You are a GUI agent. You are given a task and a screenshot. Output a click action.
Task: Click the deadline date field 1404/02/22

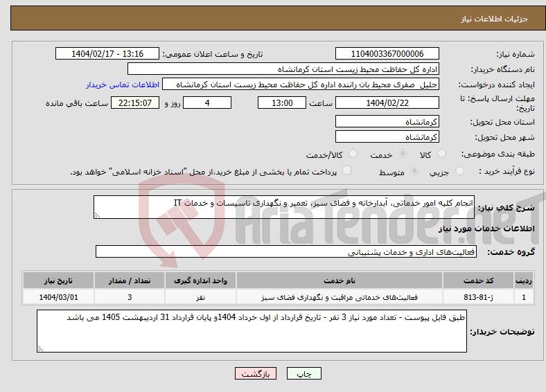coord(387,103)
